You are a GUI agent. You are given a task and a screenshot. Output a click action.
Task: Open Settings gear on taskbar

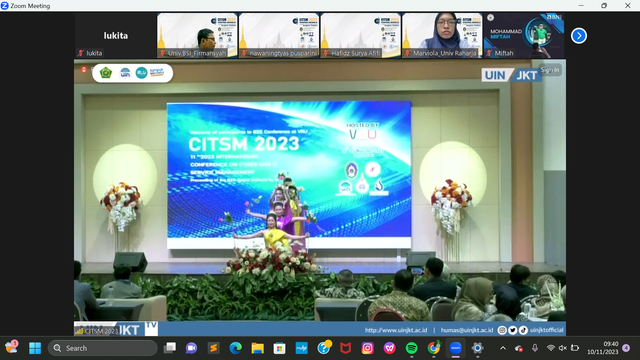point(477,348)
